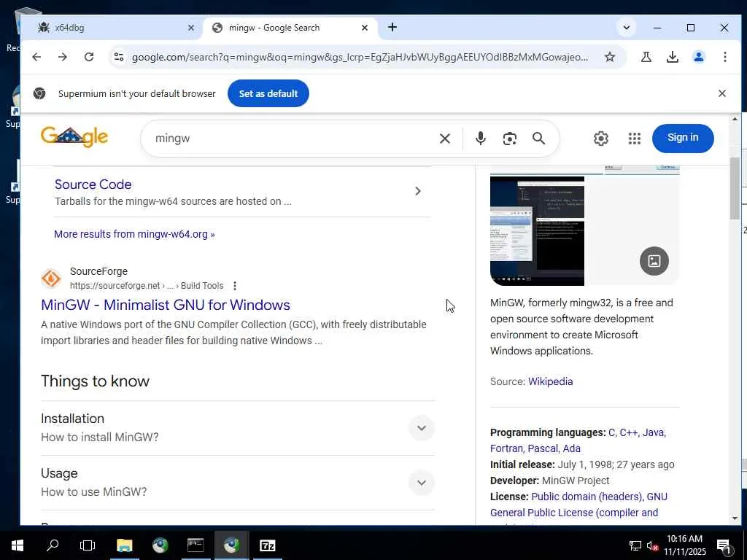Select the mingw - Google Search tab
The image size is (747, 560).
pos(290,28)
